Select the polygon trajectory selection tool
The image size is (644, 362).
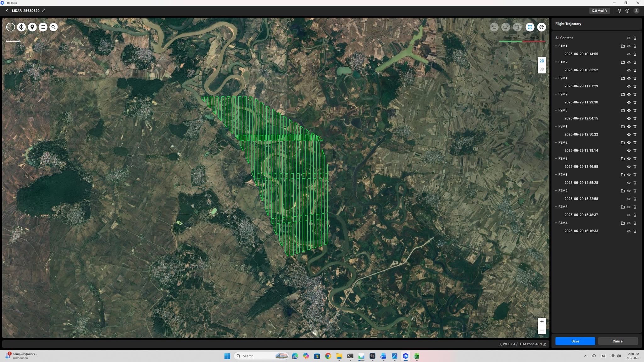point(530,27)
